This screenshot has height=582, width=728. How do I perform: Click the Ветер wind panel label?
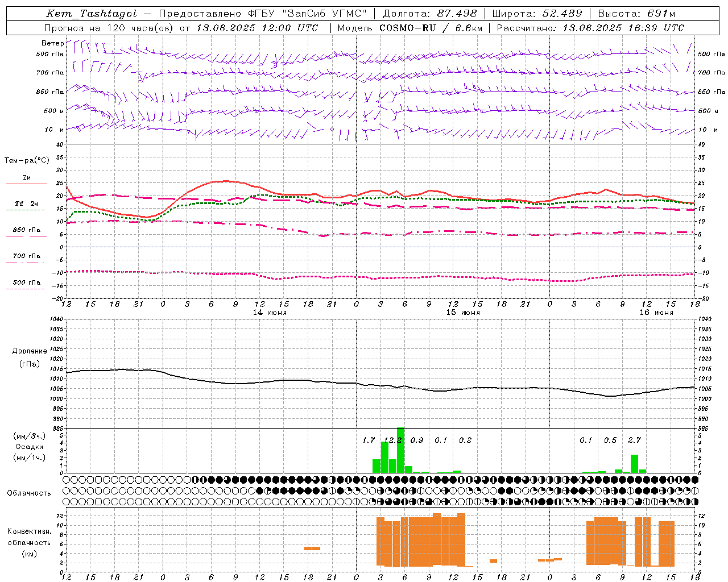coord(52,43)
